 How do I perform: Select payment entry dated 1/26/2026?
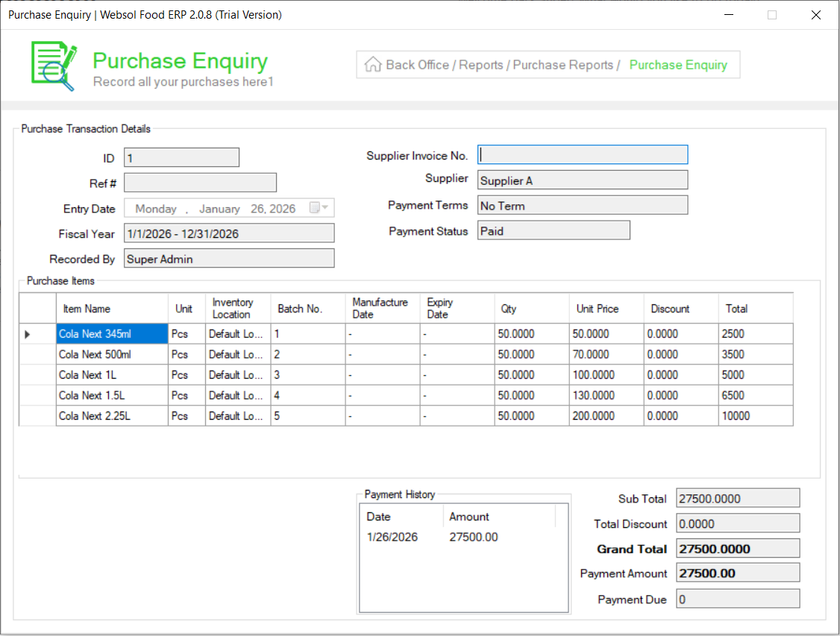(392, 537)
